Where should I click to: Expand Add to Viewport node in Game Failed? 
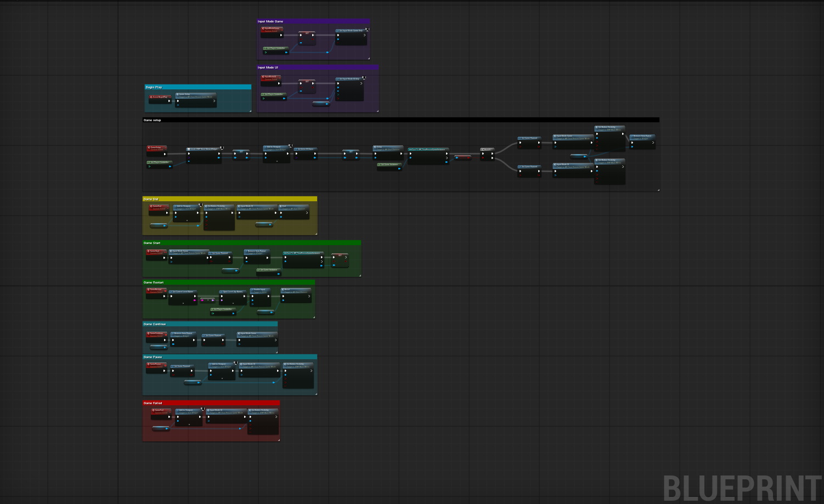(189, 424)
